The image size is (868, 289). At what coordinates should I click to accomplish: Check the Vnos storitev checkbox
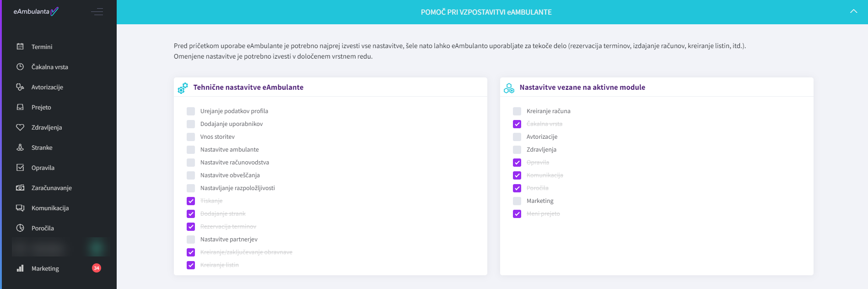click(191, 137)
